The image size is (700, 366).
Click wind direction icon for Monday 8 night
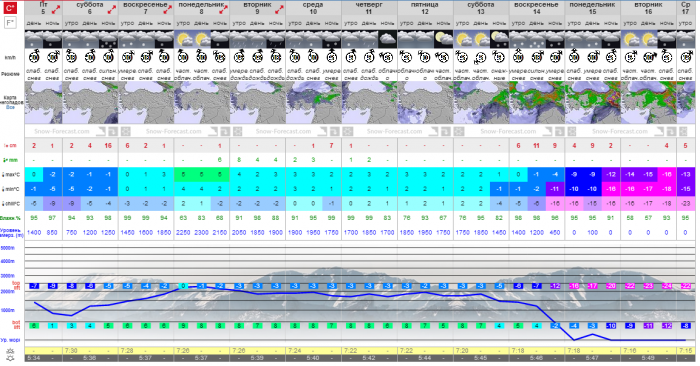click(220, 57)
